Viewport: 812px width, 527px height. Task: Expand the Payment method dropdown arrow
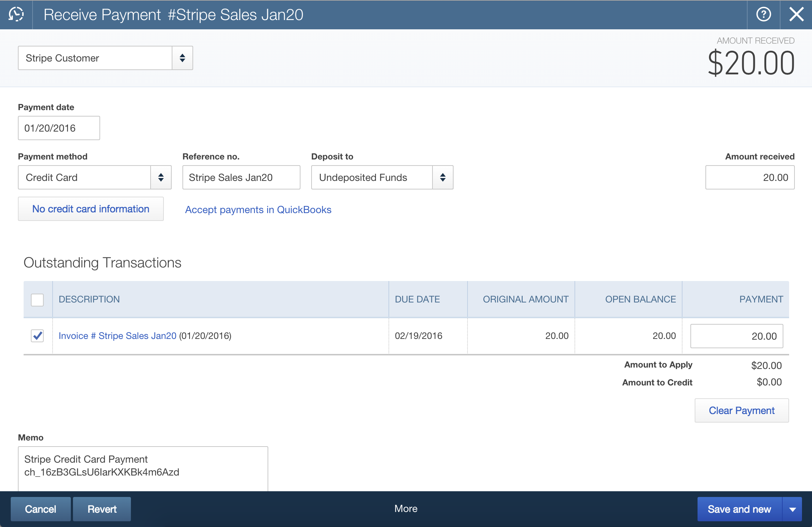pyautogui.click(x=161, y=177)
